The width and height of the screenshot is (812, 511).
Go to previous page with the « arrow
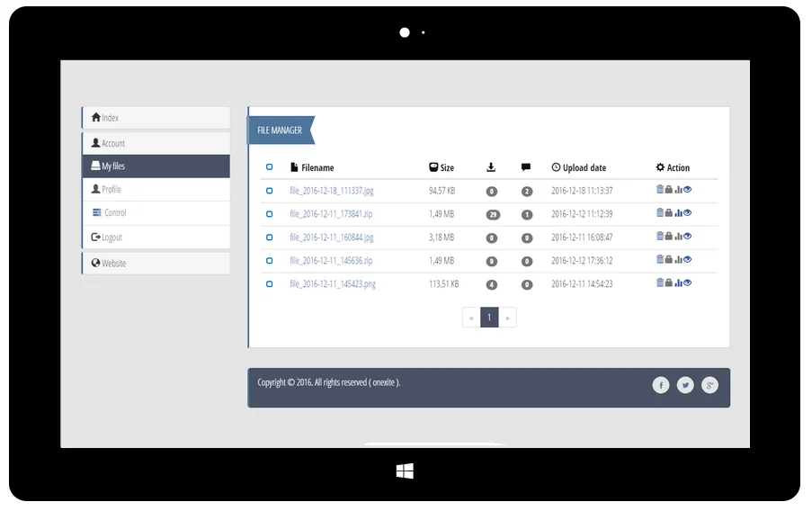[471, 318]
